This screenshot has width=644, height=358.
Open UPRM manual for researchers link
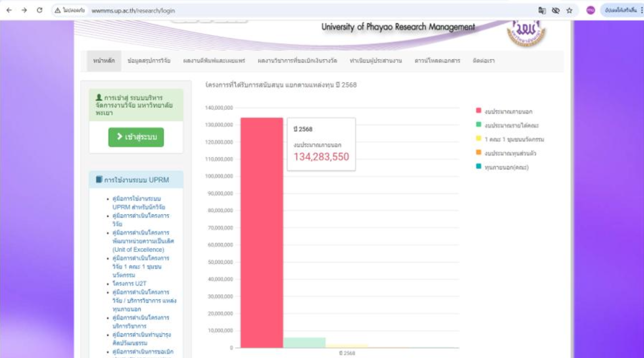[x=139, y=203]
